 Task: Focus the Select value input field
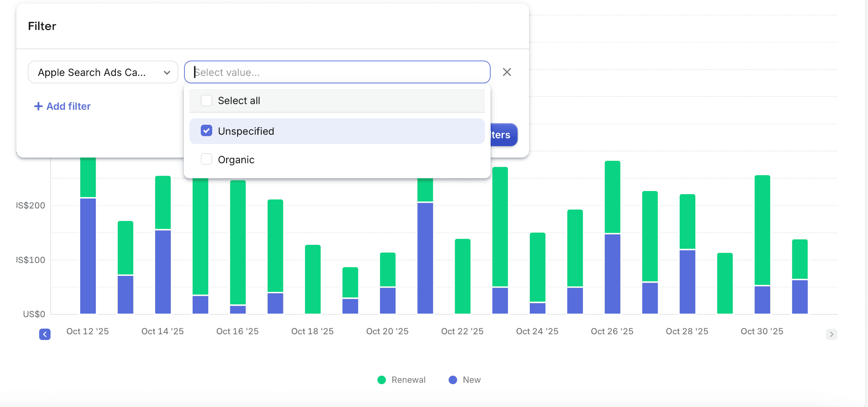coord(337,72)
